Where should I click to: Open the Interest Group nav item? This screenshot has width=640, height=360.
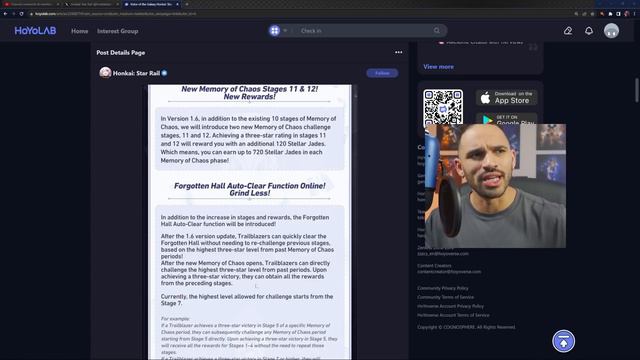coord(118,31)
